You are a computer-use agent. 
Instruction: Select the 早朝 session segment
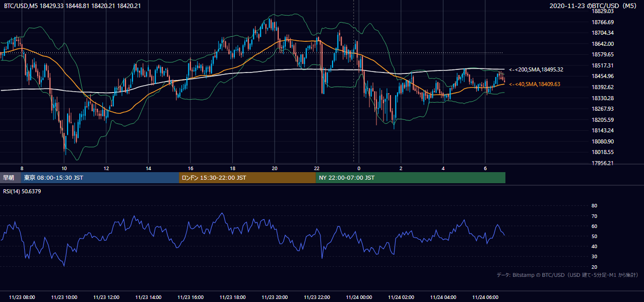10,178
